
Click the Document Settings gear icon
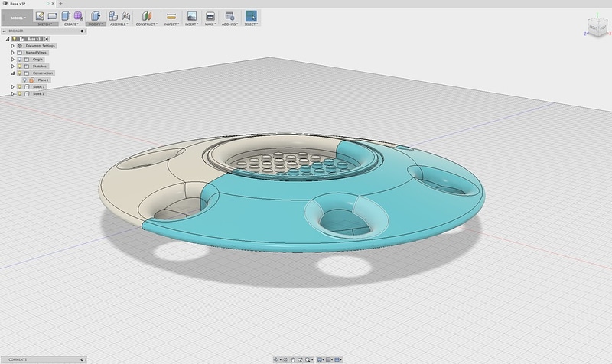(x=20, y=46)
